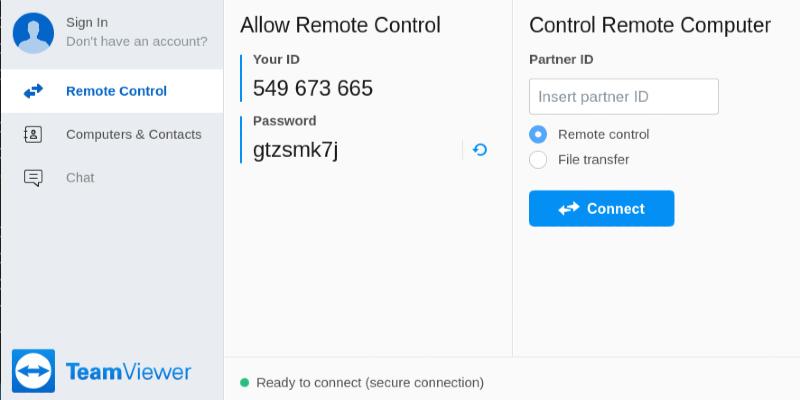
Task: Click the TeamViewer wordmark text
Action: coord(128,372)
